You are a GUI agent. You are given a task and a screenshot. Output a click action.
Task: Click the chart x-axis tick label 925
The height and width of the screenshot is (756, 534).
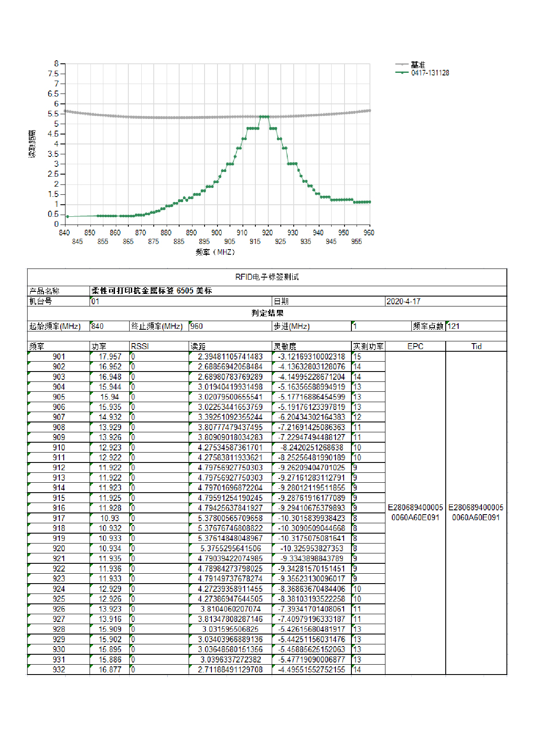pos(280,242)
